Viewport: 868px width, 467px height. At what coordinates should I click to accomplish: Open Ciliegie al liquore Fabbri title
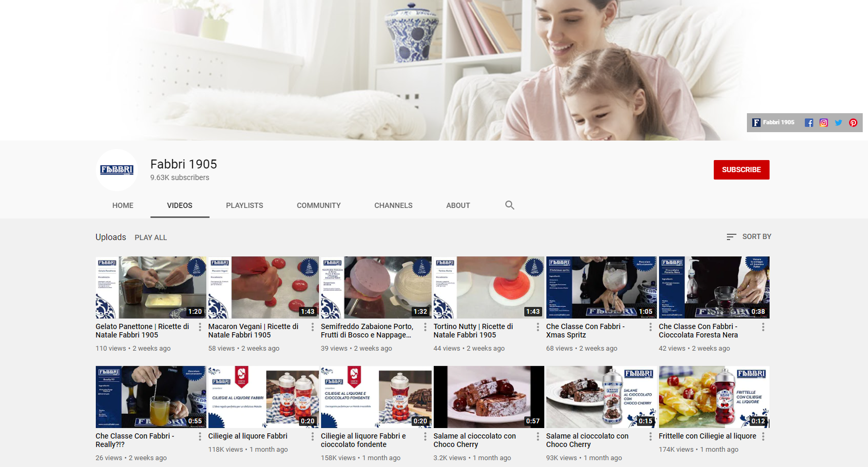coord(248,436)
